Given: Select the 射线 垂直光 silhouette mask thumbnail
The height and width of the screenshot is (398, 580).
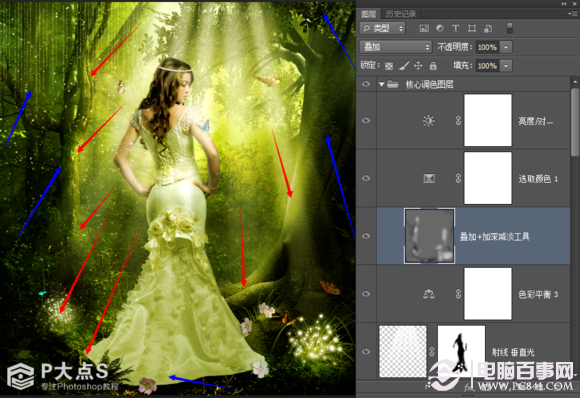Looking at the screenshot, I should tap(461, 351).
